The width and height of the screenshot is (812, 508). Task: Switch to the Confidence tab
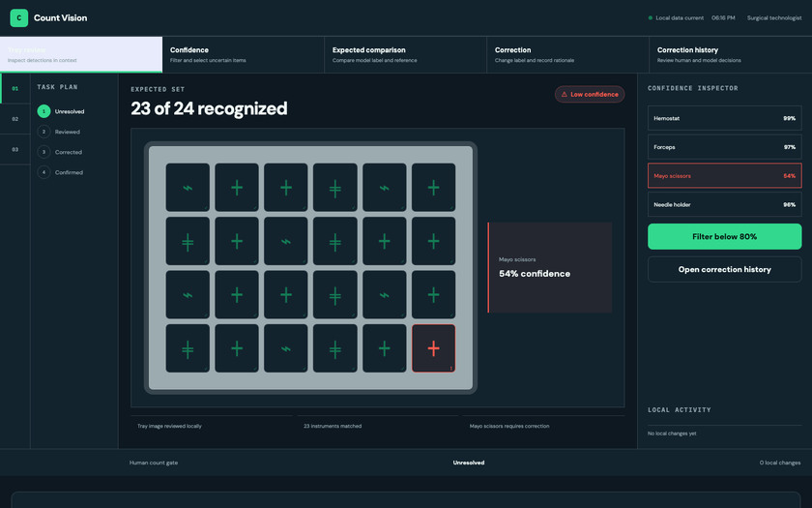point(244,54)
